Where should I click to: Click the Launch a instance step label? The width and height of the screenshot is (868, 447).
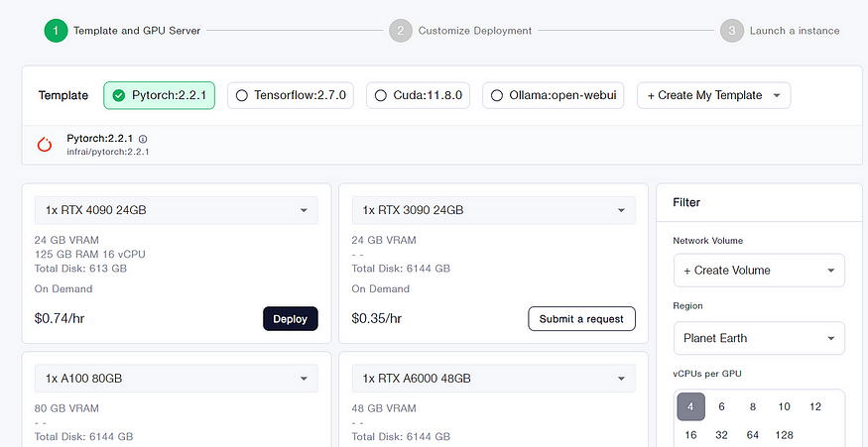[795, 31]
